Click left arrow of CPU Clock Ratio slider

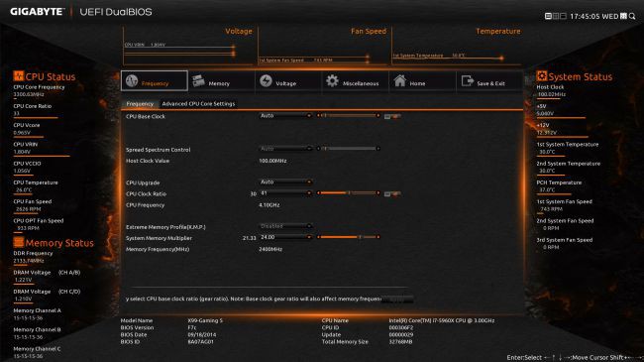click(x=318, y=193)
